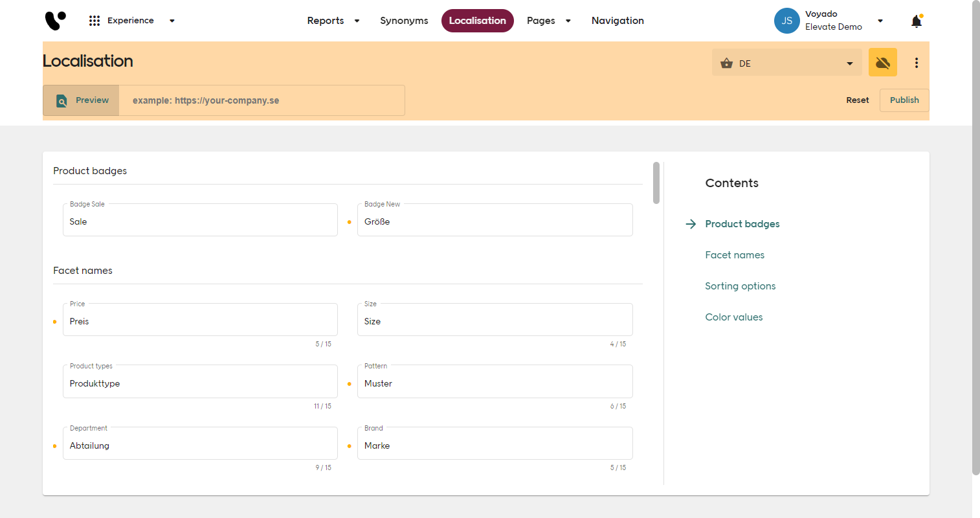Click the Product badges section heading
Image resolution: width=980 pixels, height=518 pixels.
coord(90,171)
